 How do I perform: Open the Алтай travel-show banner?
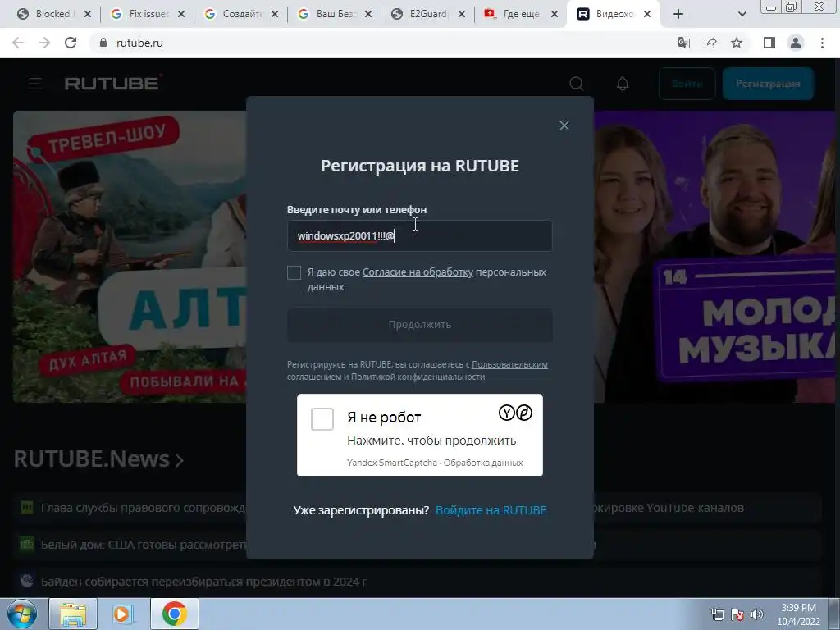tap(130, 256)
